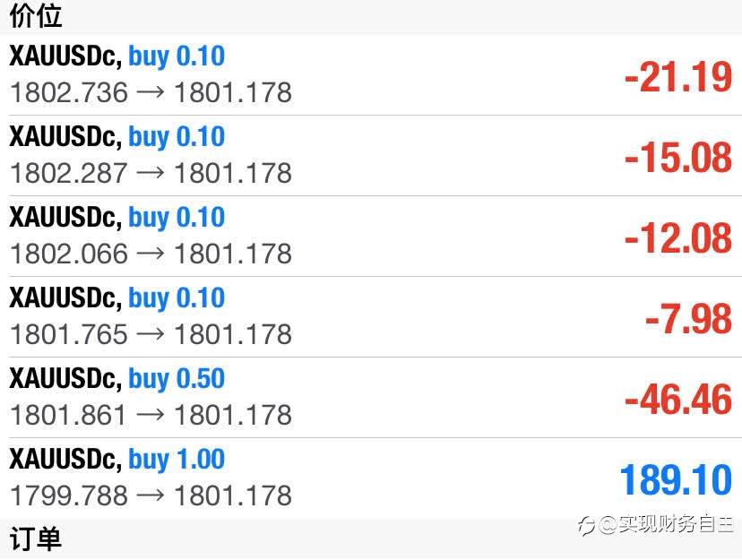This screenshot has width=742, height=560.
Task: Tap the -12.08 loss figure
Action: (x=678, y=238)
